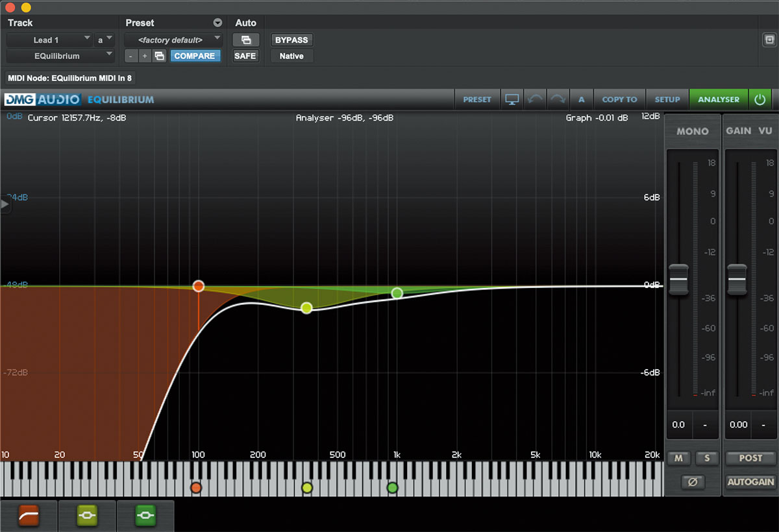
Task: Click the green marker on the piano keyboard
Action: pos(392,487)
